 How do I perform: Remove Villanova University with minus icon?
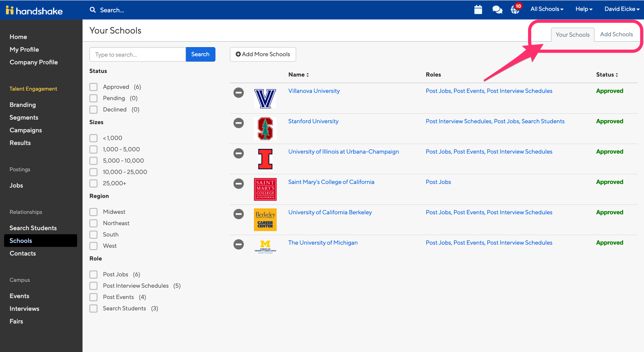(x=239, y=93)
